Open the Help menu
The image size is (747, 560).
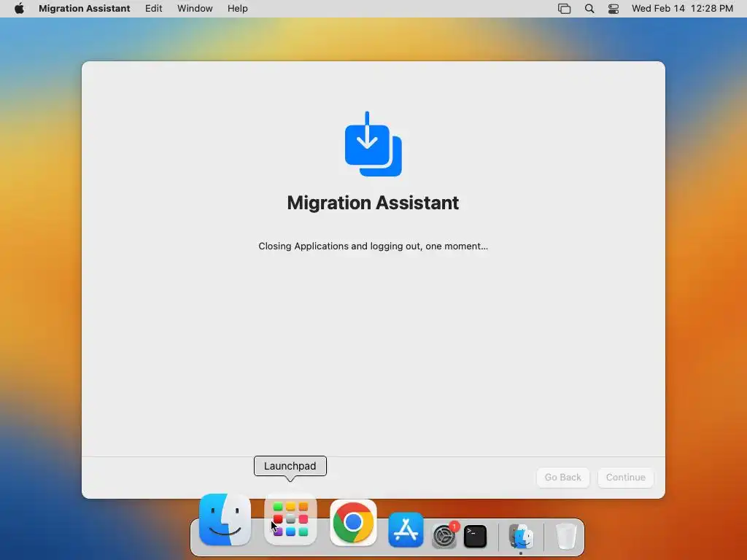click(x=237, y=9)
